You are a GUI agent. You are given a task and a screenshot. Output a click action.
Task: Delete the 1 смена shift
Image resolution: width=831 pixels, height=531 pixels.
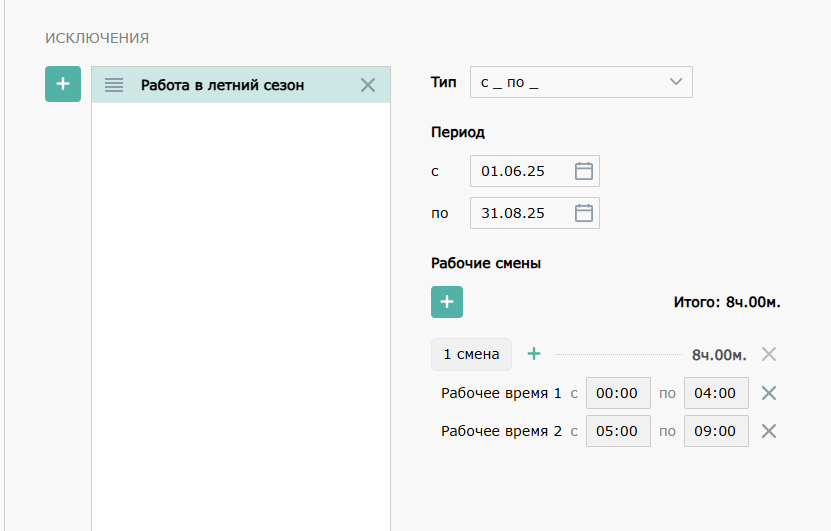tap(768, 354)
